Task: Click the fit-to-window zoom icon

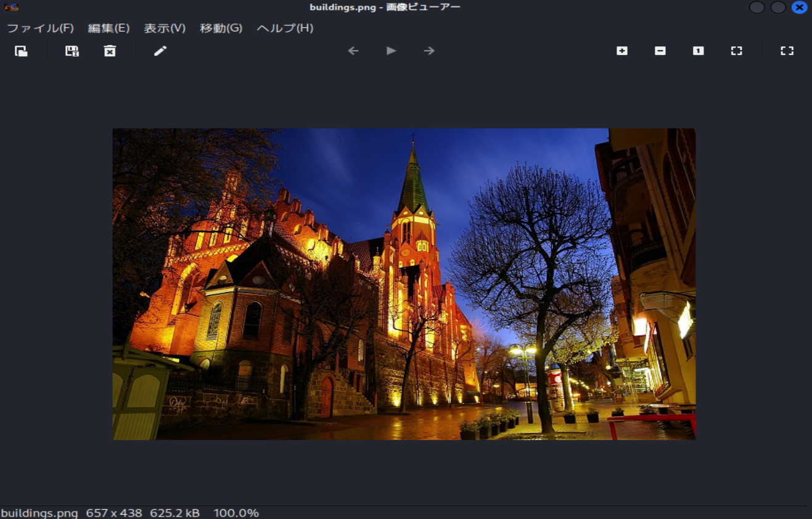Action: [x=736, y=51]
